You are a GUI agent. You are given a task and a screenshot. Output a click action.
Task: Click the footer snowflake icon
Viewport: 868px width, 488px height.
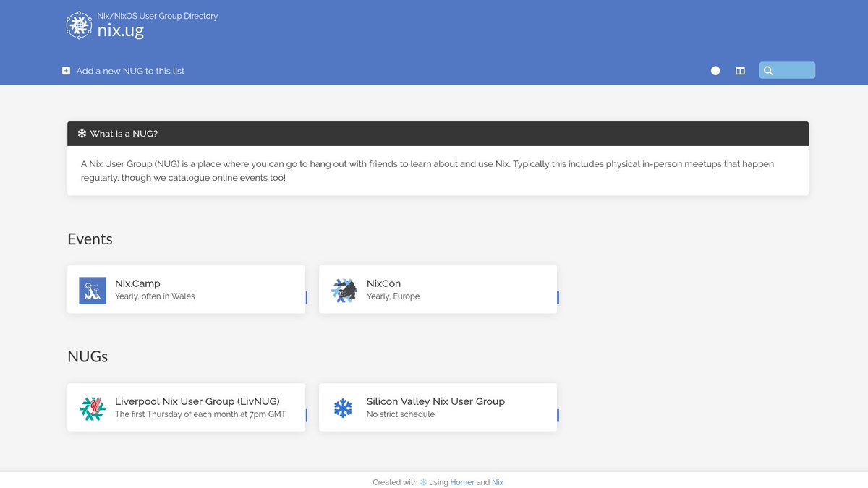click(423, 482)
